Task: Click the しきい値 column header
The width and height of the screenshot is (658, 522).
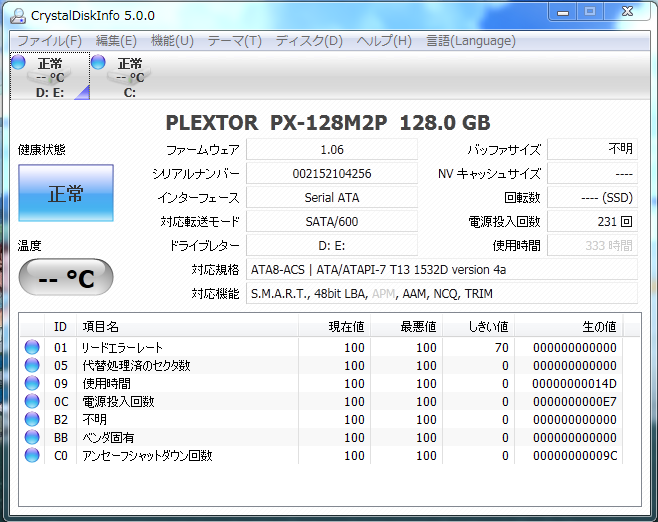Action: pos(479,326)
